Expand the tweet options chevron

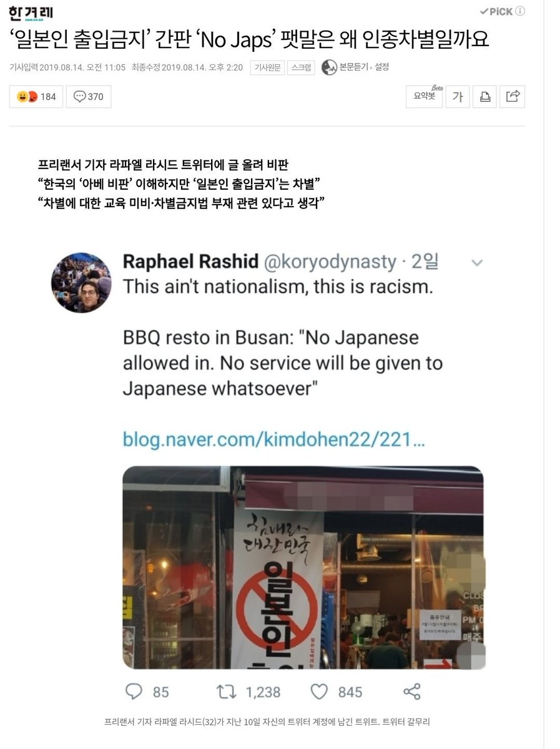click(x=476, y=262)
